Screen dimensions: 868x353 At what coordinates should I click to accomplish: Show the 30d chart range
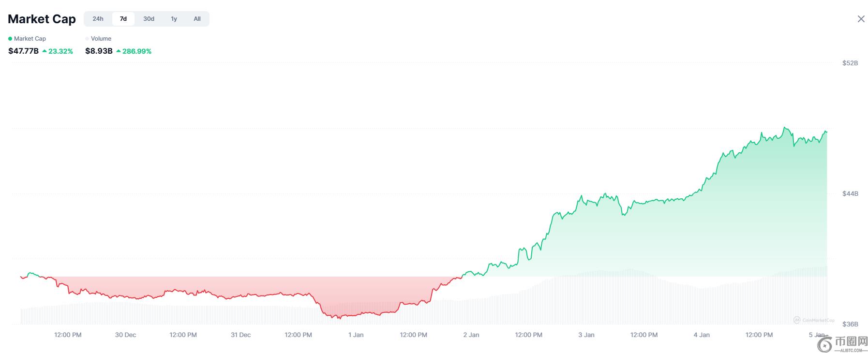(149, 19)
